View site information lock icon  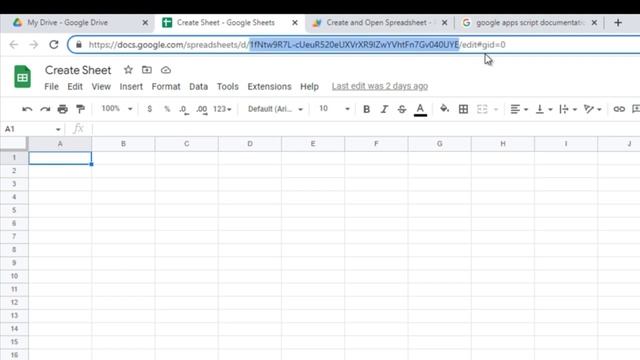[79, 44]
